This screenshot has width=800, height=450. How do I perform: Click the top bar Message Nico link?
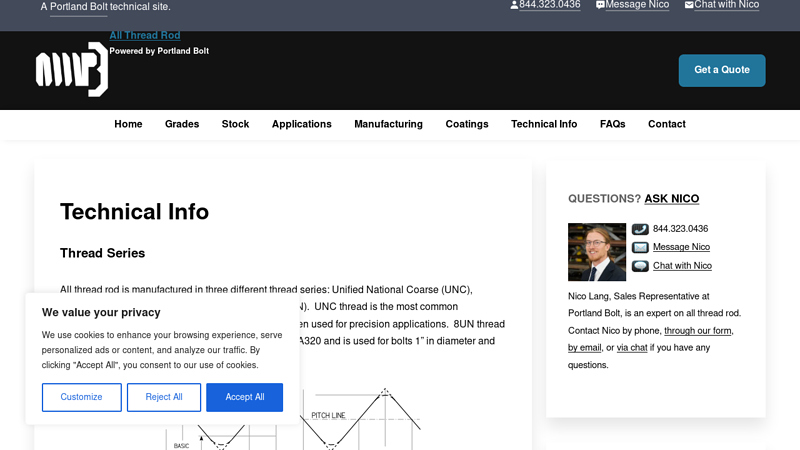(637, 5)
